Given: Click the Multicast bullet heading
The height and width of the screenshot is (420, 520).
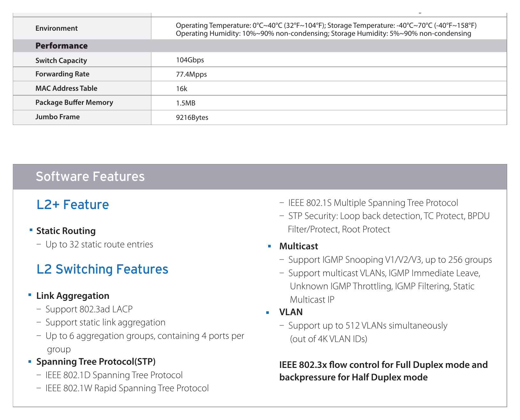Looking at the screenshot, I should pyautogui.click(x=299, y=246).
